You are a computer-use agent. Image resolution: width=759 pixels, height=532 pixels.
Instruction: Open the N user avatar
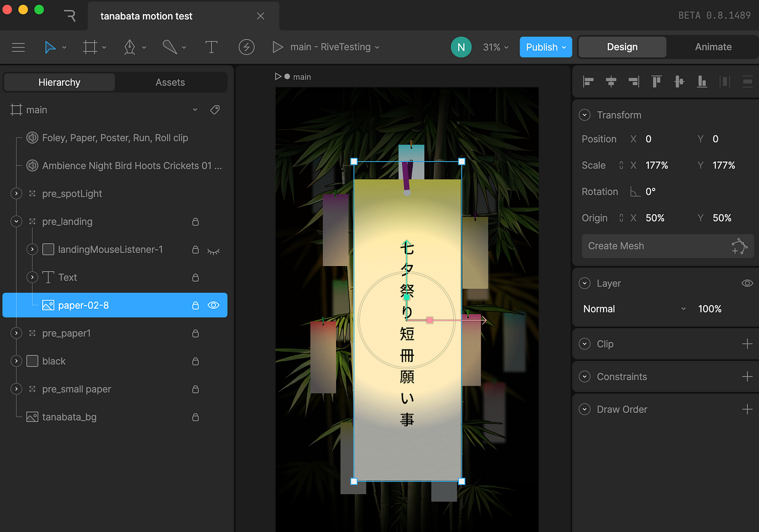point(461,47)
